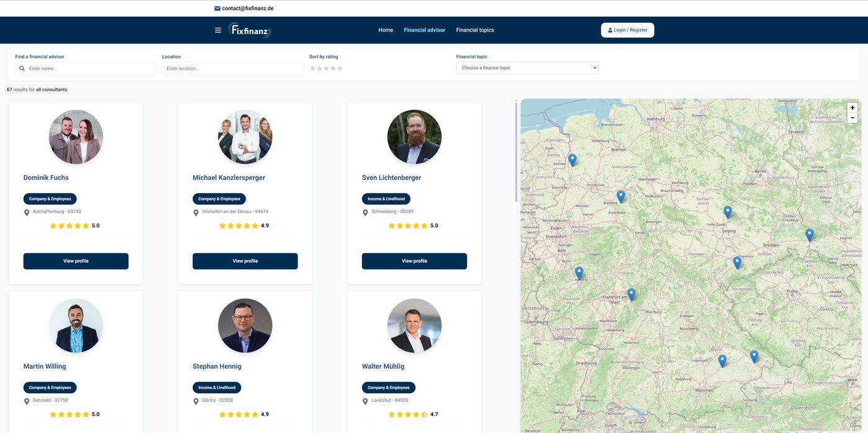
Task: Open Michael Kanzlersperger profile photo
Action: pyautogui.click(x=245, y=137)
